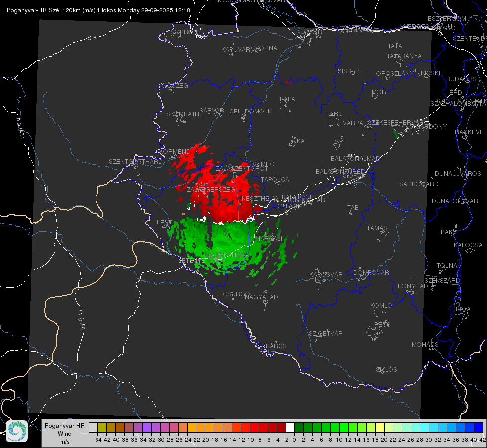This screenshot has width=487, height=448.
Task: Click the TAMASI city label
Action: pos(378,228)
